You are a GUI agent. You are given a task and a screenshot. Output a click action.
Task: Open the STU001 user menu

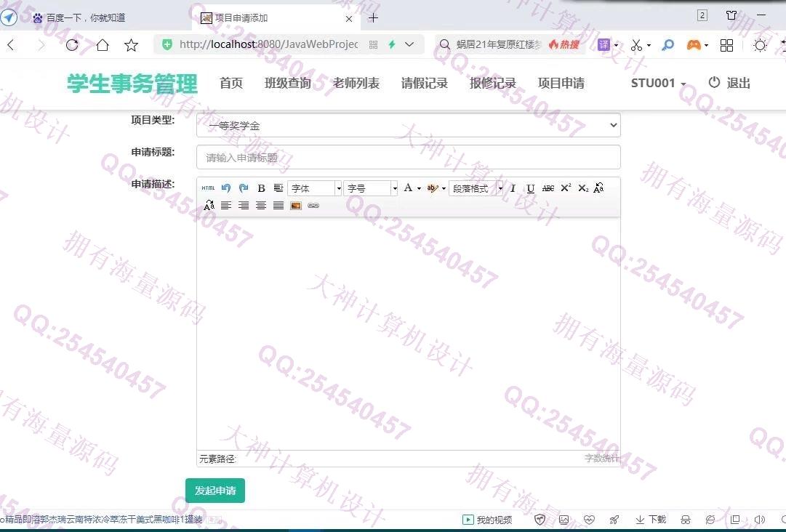[x=658, y=83]
